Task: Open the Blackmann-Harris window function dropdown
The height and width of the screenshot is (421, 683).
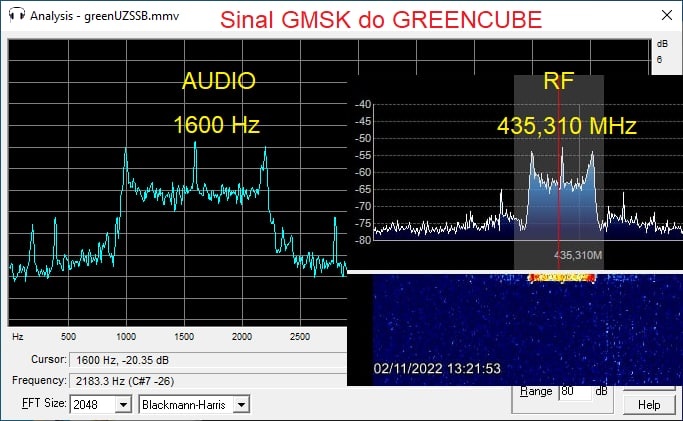Action: click(241, 405)
